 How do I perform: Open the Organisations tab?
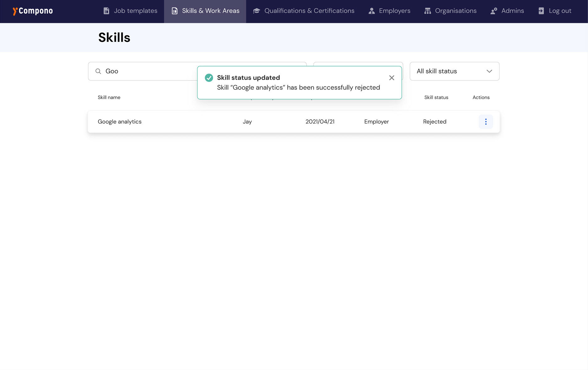click(x=450, y=11)
